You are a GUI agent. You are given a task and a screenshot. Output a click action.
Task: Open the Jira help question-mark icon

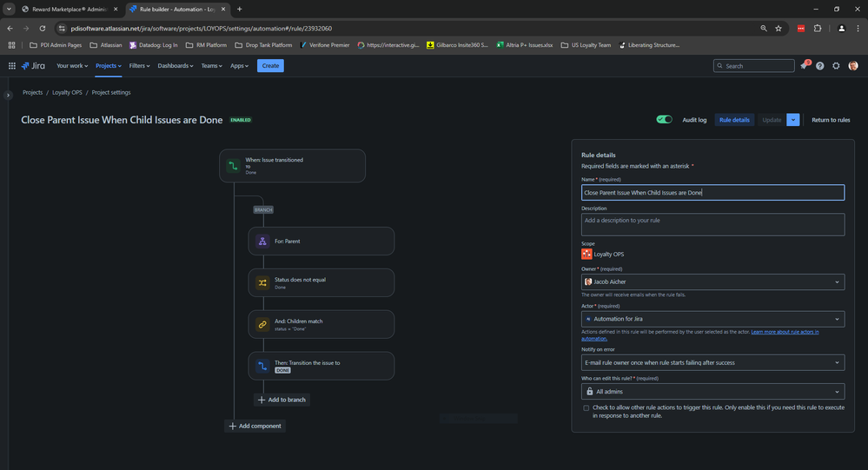point(820,66)
